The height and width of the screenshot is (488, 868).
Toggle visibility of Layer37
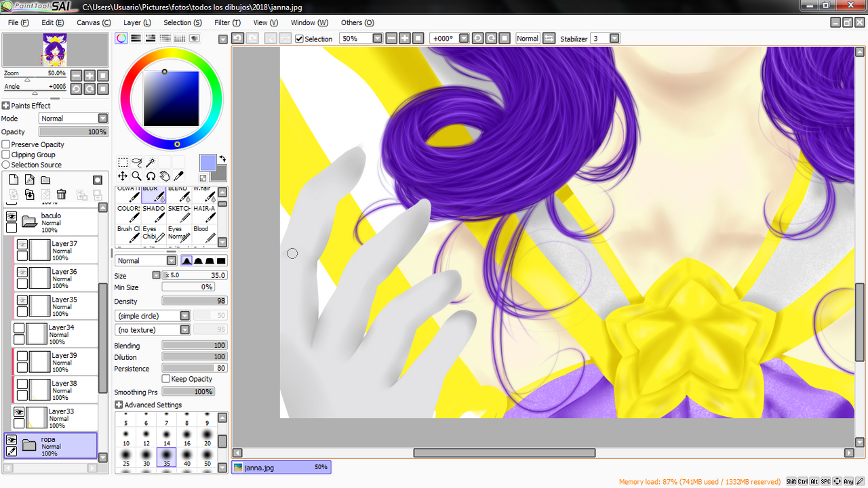[22, 244]
